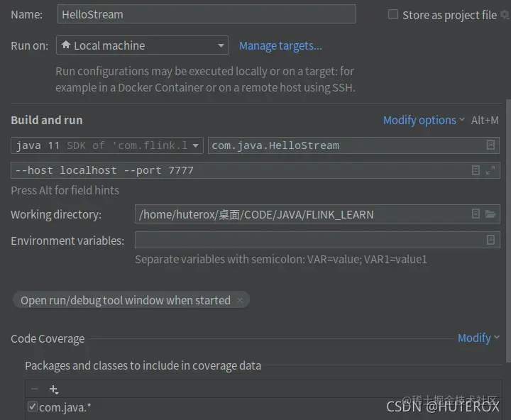Expand the program arguments field

(490, 170)
